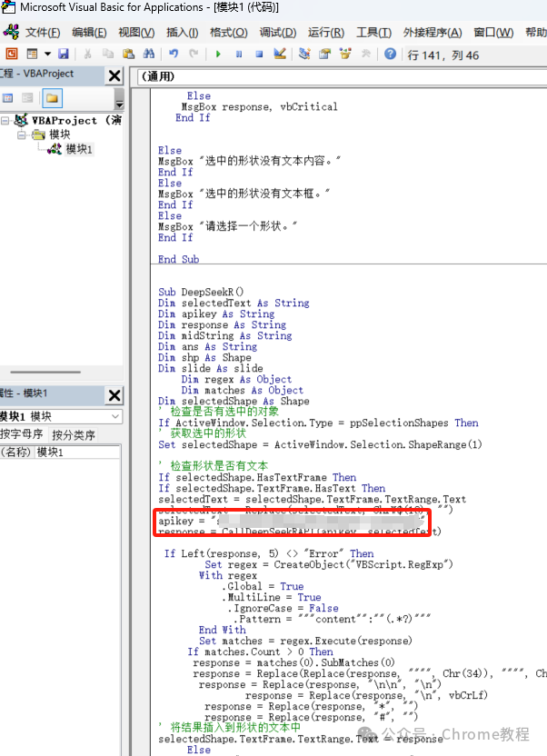547x756 pixels.
Task: Save the project with the floppy disk icon
Action: pos(63,54)
